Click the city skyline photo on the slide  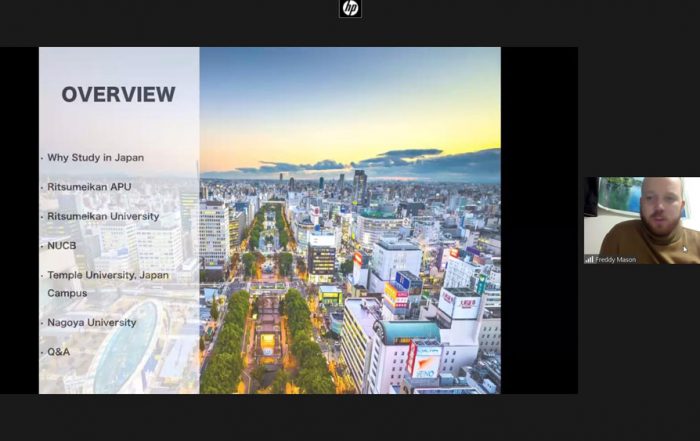pyautogui.click(x=350, y=220)
